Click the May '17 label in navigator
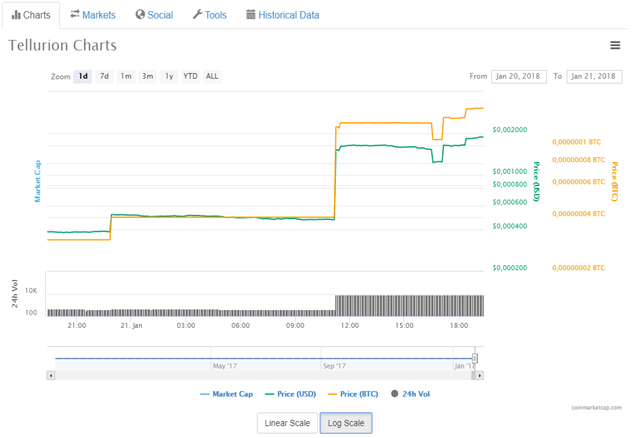The height and width of the screenshot is (438, 633). (x=225, y=366)
